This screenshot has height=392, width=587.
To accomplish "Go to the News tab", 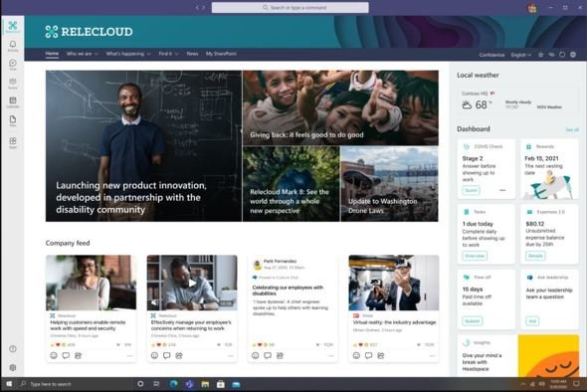I will click(192, 54).
